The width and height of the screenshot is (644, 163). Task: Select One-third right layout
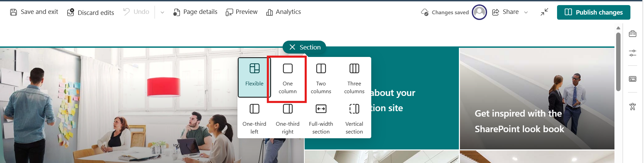288,119
